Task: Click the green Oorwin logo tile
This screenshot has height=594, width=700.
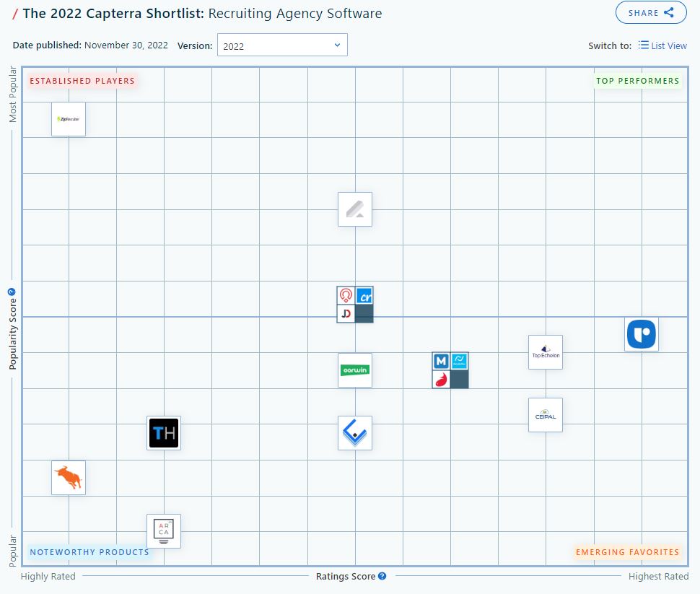Action: click(x=355, y=370)
